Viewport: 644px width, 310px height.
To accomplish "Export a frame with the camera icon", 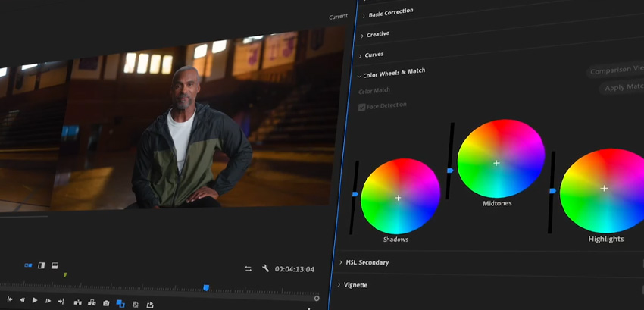I will (x=106, y=303).
